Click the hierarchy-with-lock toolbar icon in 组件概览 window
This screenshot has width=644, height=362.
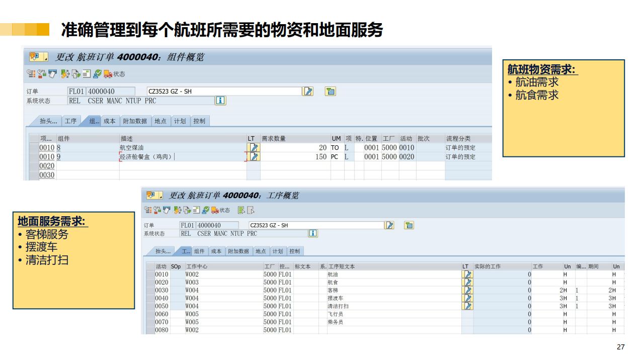pos(42,74)
